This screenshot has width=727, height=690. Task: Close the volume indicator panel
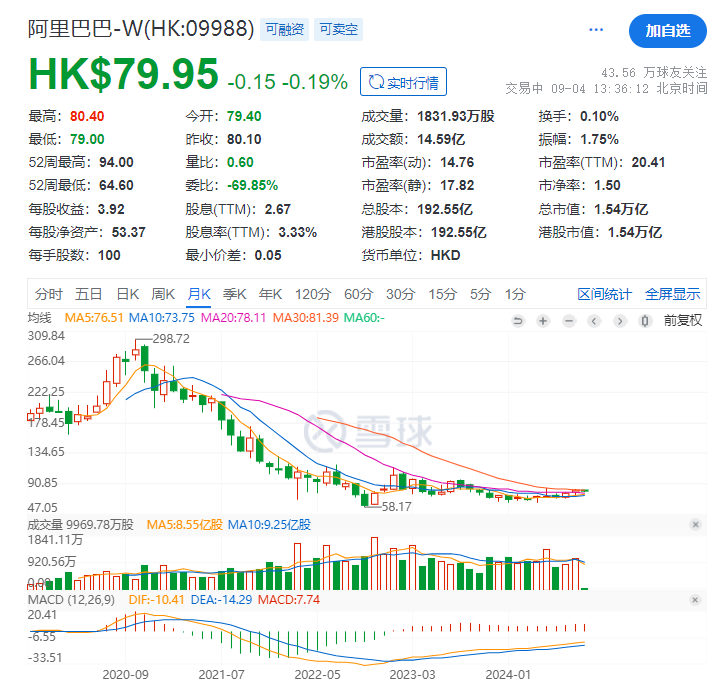pyautogui.click(x=696, y=524)
